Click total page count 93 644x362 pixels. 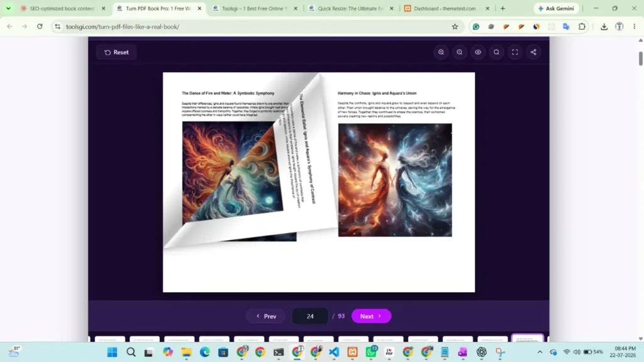pos(341,316)
